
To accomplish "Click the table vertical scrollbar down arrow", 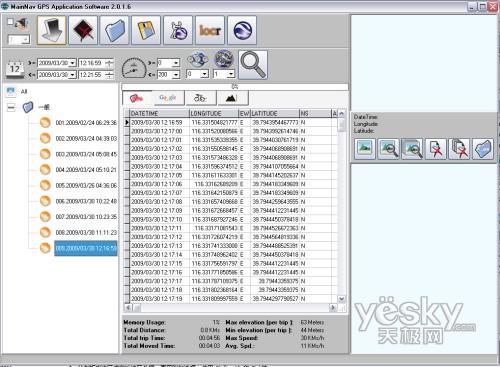I will tap(341, 299).
